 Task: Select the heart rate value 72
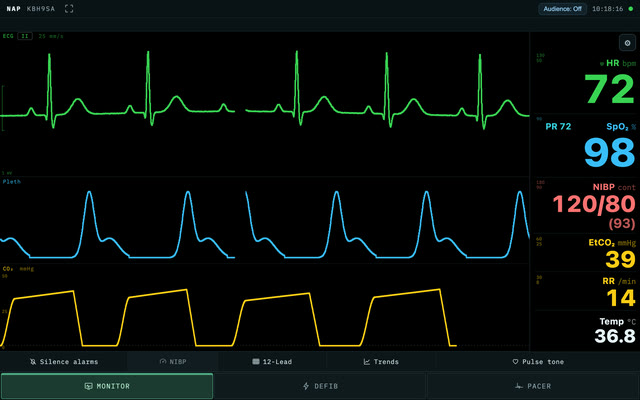pyautogui.click(x=609, y=89)
